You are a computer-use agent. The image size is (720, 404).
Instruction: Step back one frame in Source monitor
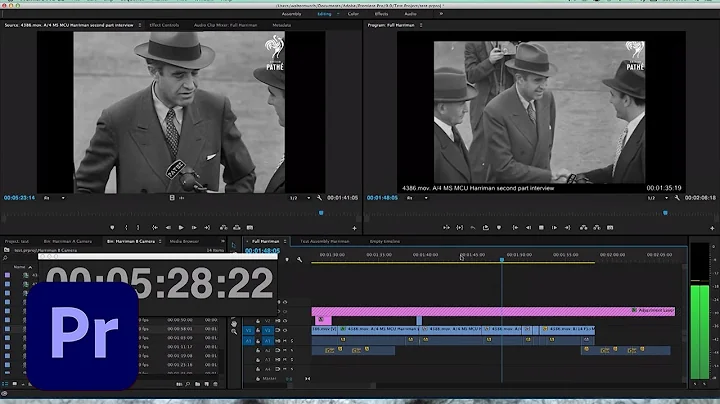168,228
